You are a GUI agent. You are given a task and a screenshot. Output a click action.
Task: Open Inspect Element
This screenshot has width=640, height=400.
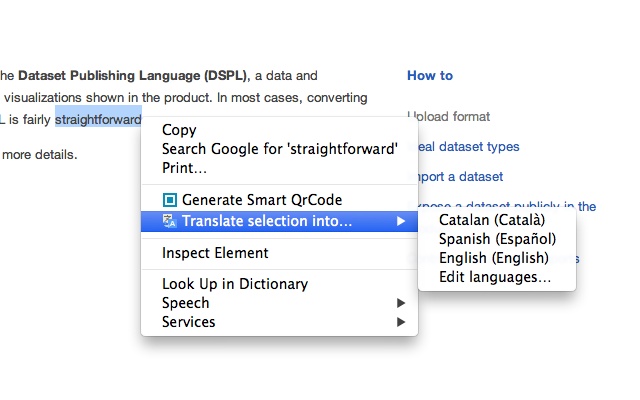coord(215,253)
